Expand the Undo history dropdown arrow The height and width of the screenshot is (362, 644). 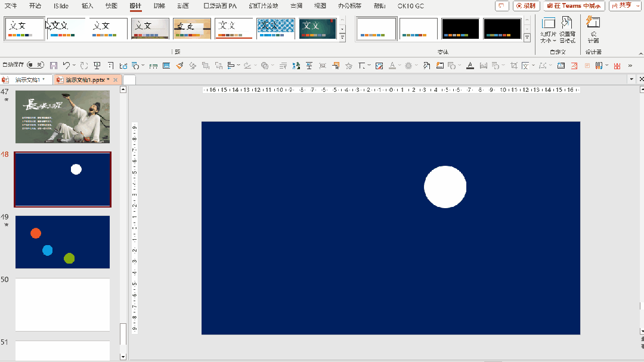click(74, 66)
